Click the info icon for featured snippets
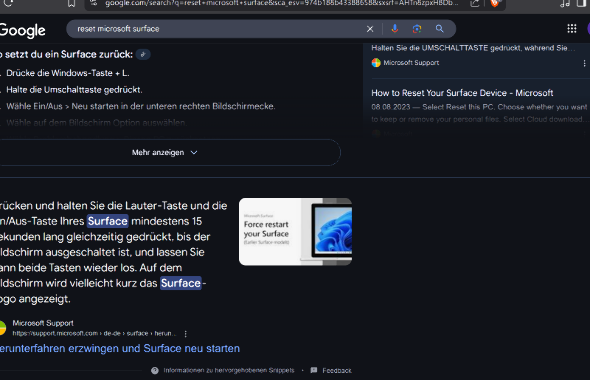590x380 pixels. tap(155, 371)
